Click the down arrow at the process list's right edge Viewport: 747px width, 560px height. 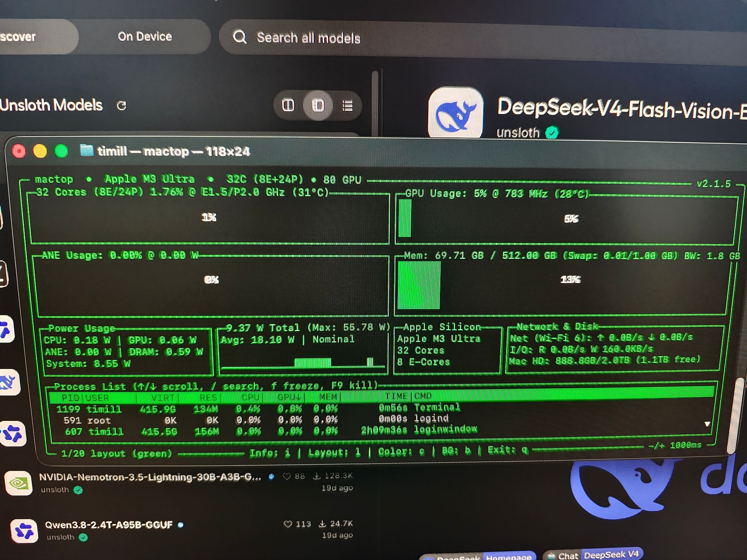707,424
